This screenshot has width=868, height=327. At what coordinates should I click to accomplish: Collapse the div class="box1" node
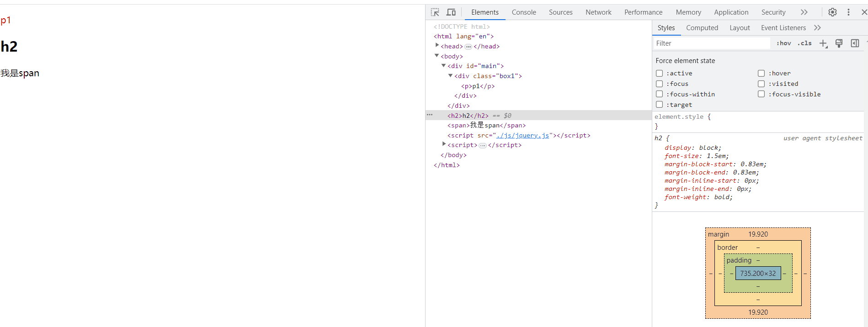tap(451, 76)
